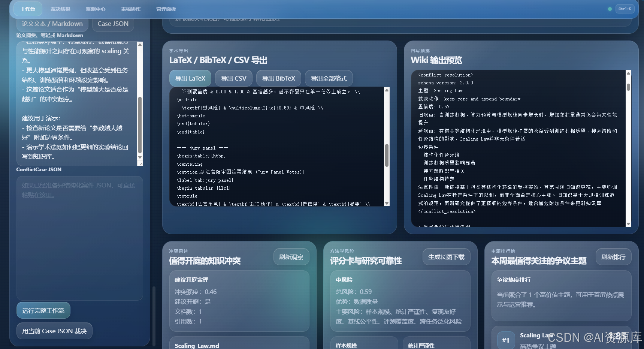The height and width of the screenshot is (349, 644).
Task: Switch to the 工作台 tab
Action: [28, 9]
